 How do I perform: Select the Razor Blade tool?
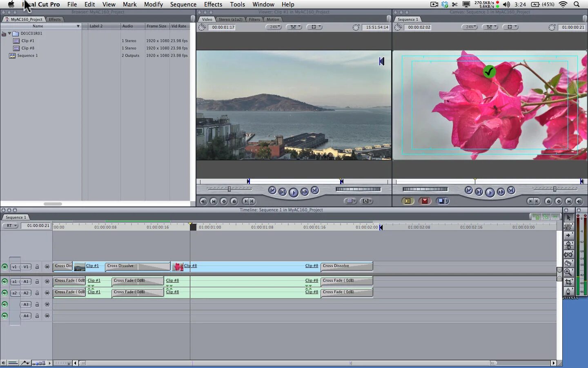tap(568, 263)
